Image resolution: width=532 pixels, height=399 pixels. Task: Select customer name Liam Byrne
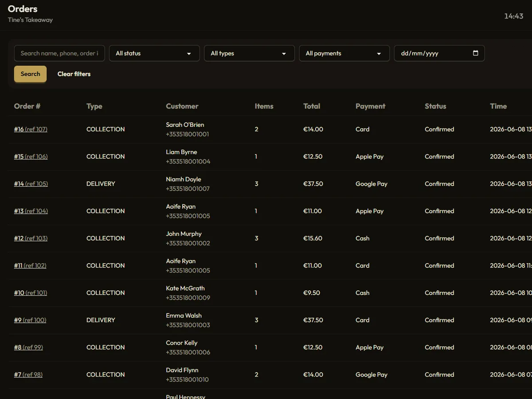[x=181, y=152]
